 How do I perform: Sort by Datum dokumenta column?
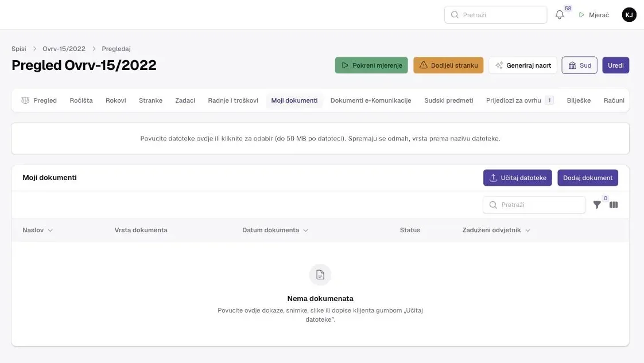point(275,230)
